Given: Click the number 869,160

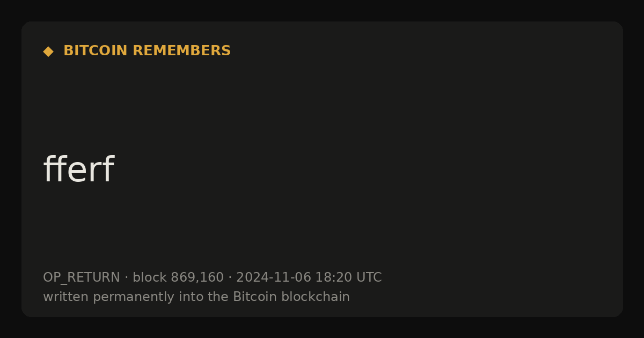Looking at the screenshot, I should pyautogui.click(x=197, y=277).
